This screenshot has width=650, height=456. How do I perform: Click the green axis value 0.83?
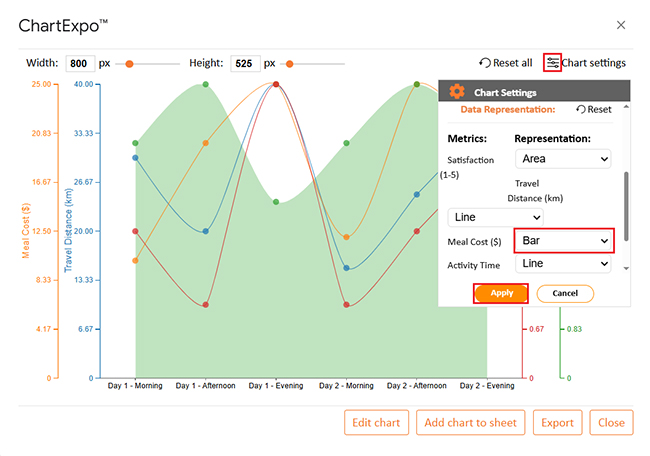pyautogui.click(x=575, y=329)
